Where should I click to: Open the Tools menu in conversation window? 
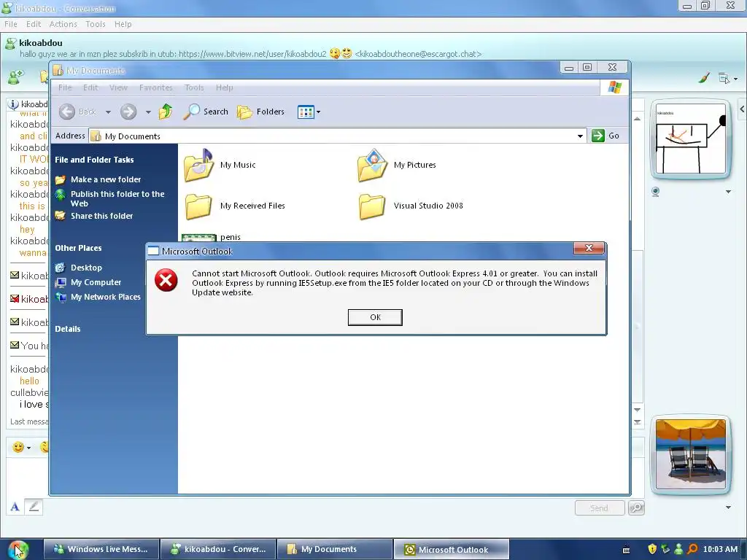[96, 24]
